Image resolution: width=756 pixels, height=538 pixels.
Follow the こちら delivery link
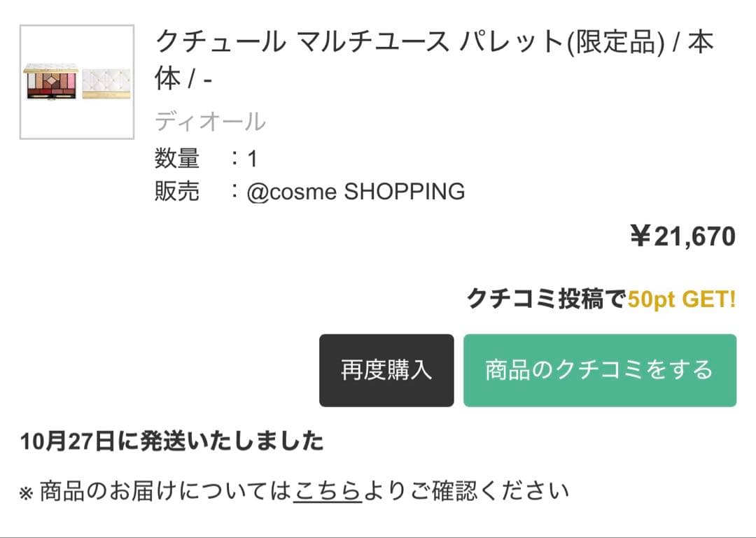click(328, 491)
